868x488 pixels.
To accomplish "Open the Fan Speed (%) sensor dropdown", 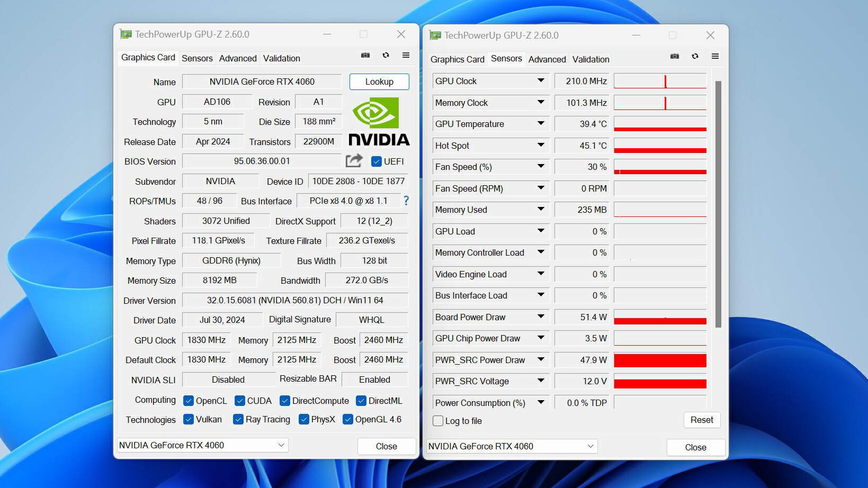I will click(x=541, y=167).
